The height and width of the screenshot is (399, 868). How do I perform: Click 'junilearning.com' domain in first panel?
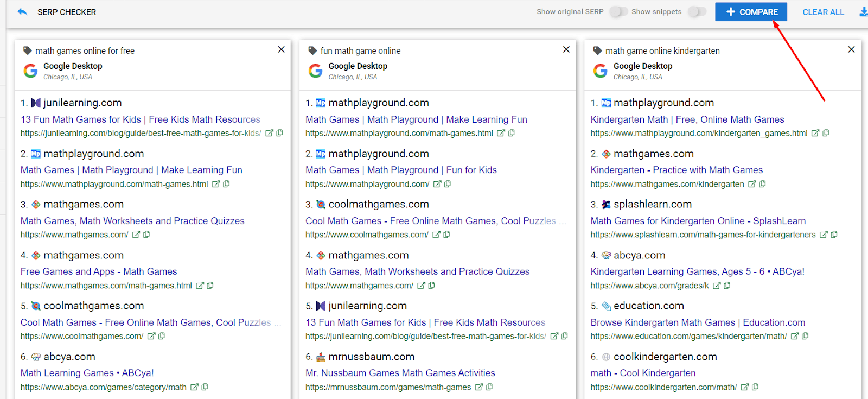(x=82, y=103)
